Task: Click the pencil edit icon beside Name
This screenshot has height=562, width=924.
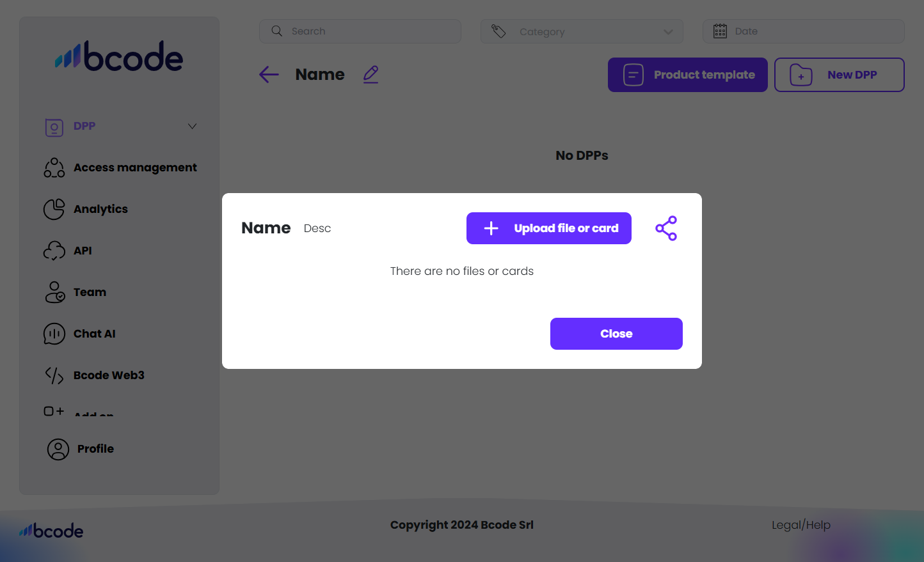Action: [371, 75]
